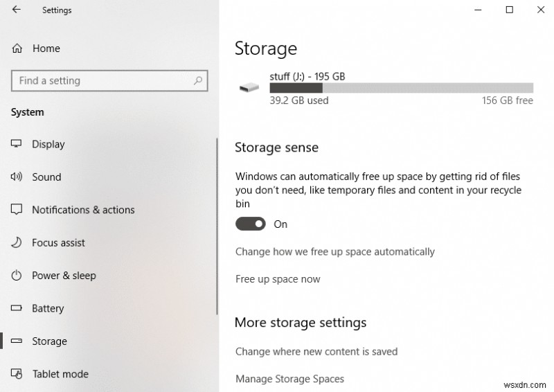
Task: Click the Battery icon in sidebar
Action: [x=17, y=309]
